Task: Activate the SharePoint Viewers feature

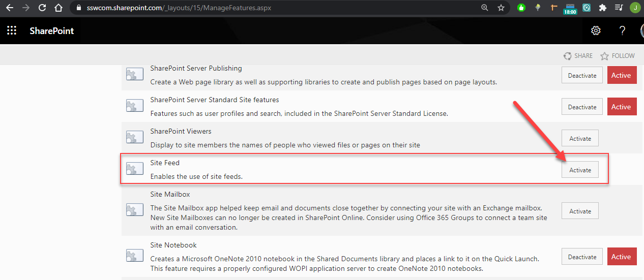Action: pos(580,138)
